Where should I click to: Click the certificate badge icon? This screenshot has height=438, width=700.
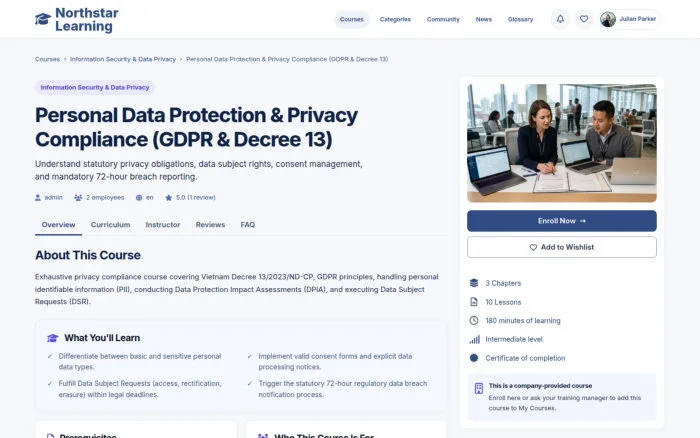[x=474, y=358]
